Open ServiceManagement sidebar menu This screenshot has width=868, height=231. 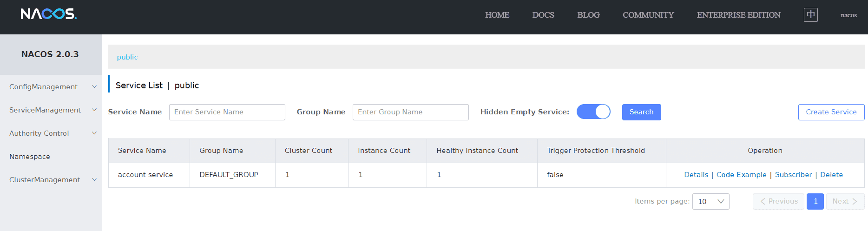(51, 110)
